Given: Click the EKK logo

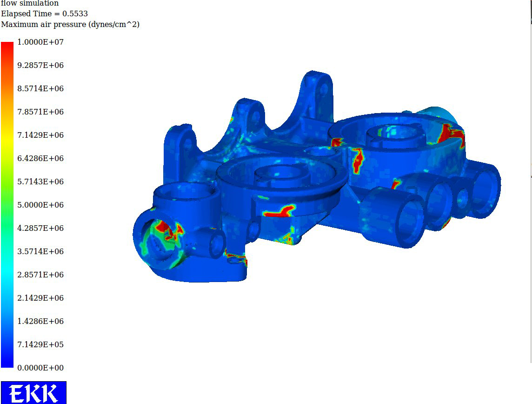Looking at the screenshot, I should (x=33, y=393).
